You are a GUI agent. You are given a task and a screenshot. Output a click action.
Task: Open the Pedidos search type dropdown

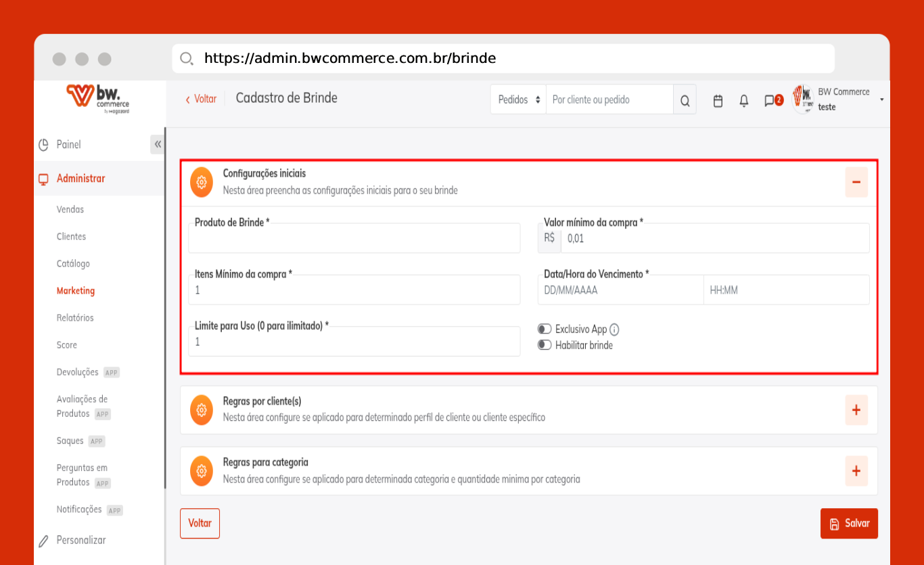coord(518,99)
